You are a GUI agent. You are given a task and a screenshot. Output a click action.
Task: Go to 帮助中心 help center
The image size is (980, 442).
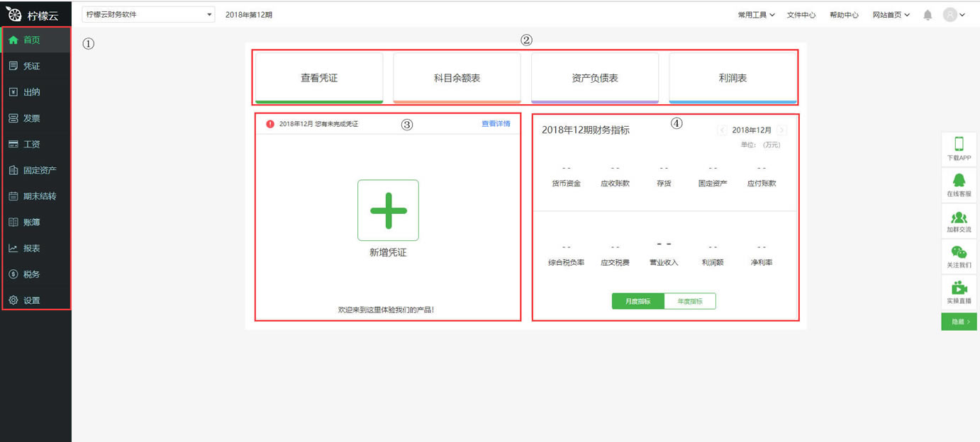pyautogui.click(x=844, y=13)
